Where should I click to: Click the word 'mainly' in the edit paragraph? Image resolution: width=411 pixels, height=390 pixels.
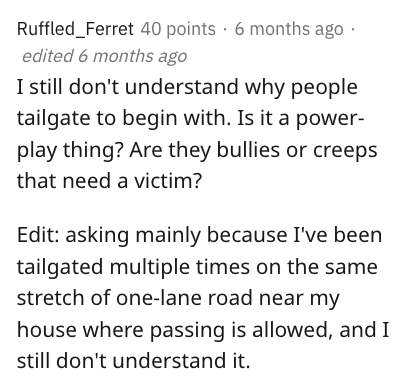coord(168,236)
